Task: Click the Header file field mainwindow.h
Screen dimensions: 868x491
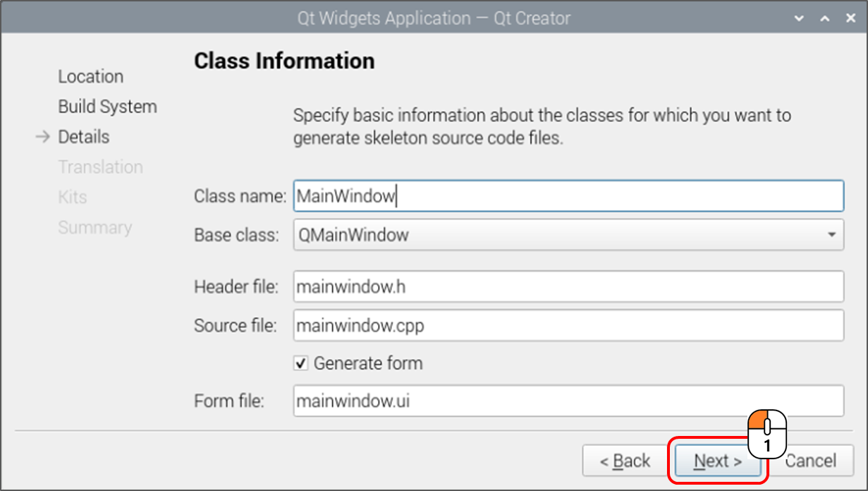Action: [x=568, y=287]
